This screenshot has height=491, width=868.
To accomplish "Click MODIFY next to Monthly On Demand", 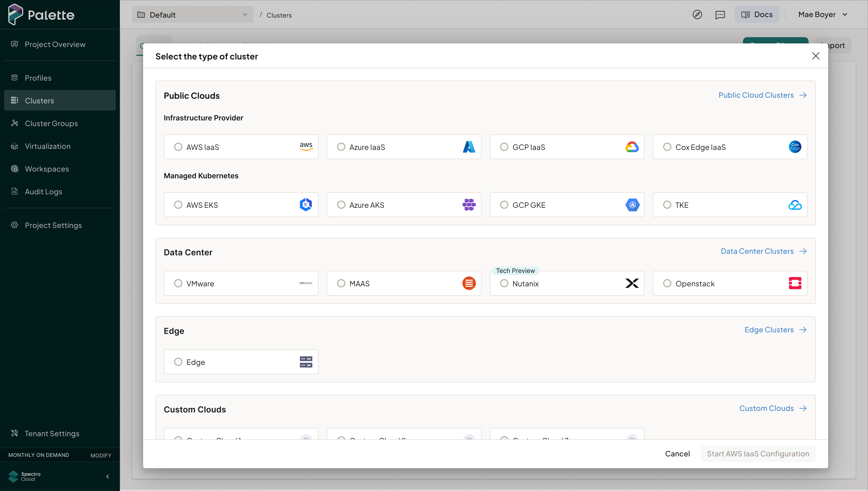I will pos(100,455).
